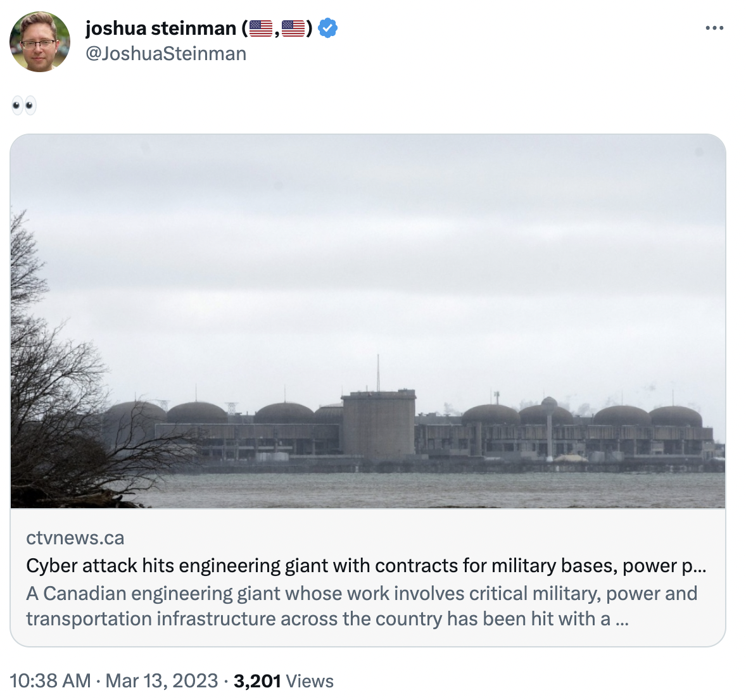Click the eyes emoji in the tweet
Viewport: 746px width, 700px height.
pos(24,105)
